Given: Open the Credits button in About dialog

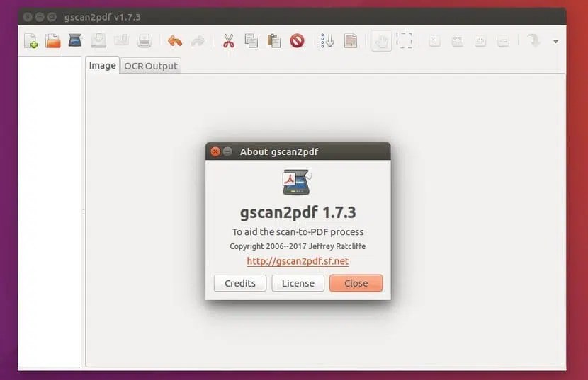Looking at the screenshot, I should pos(240,283).
